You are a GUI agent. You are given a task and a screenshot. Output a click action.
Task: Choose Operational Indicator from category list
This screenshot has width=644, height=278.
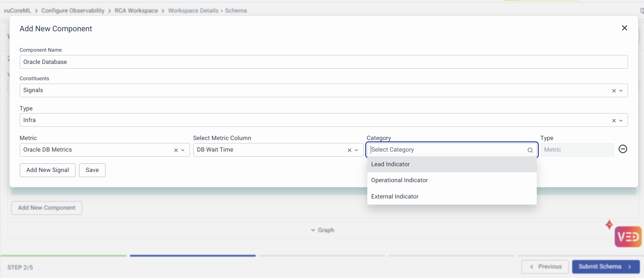(x=399, y=180)
